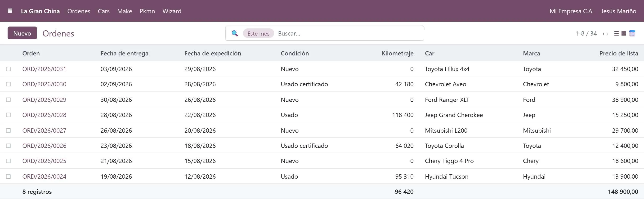Click the magnifier search icon
This screenshot has height=199, width=644.
[x=234, y=33]
